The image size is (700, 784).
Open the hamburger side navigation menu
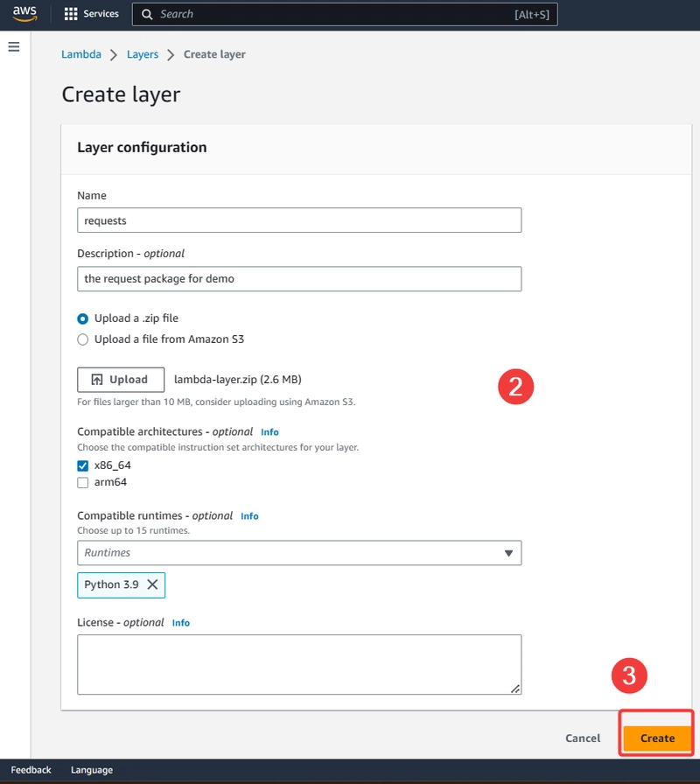(x=14, y=47)
